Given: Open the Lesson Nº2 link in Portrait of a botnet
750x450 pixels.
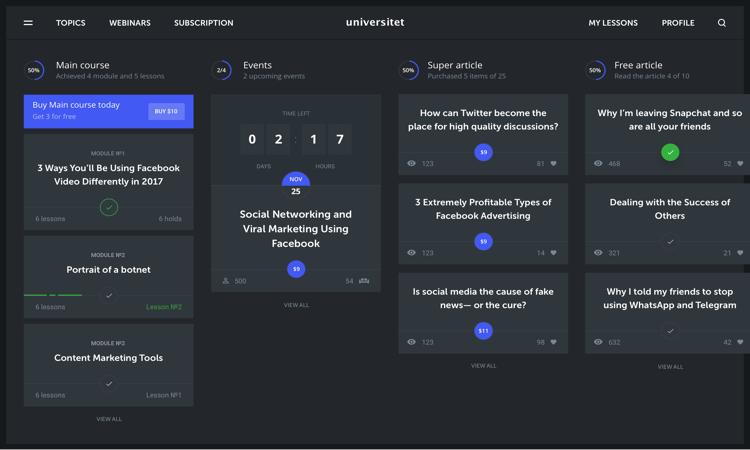Looking at the screenshot, I should pyautogui.click(x=164, y=307).
